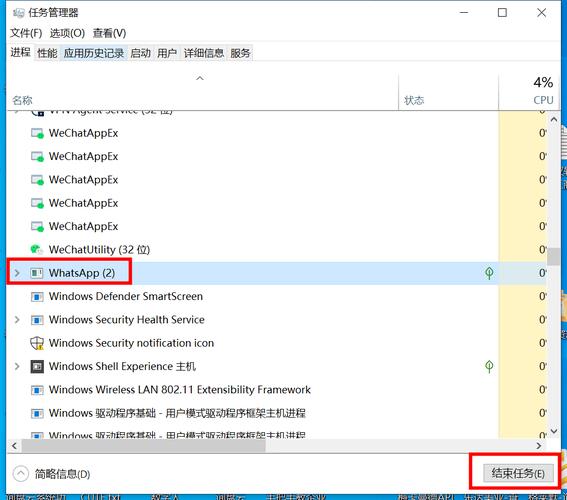The width and height of the screenshot is (567, 500).
Task: Open the 查看(V) menu
Action: coord(109,33)
